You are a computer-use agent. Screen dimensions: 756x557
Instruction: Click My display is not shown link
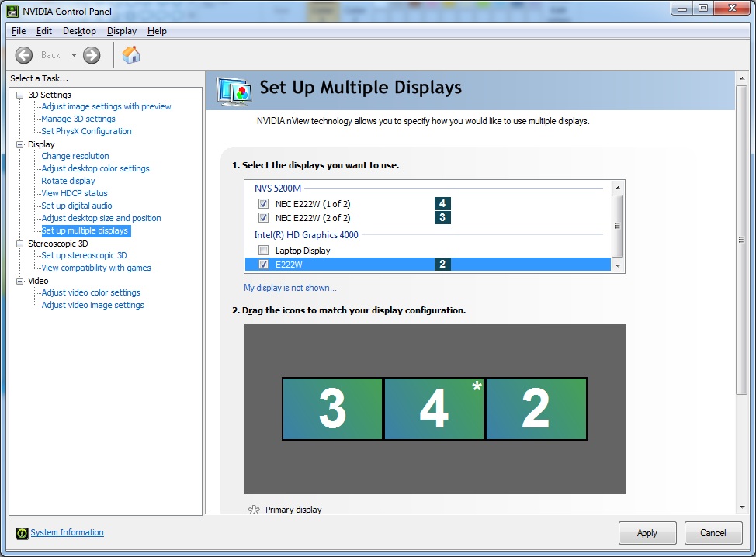[290, 288]
